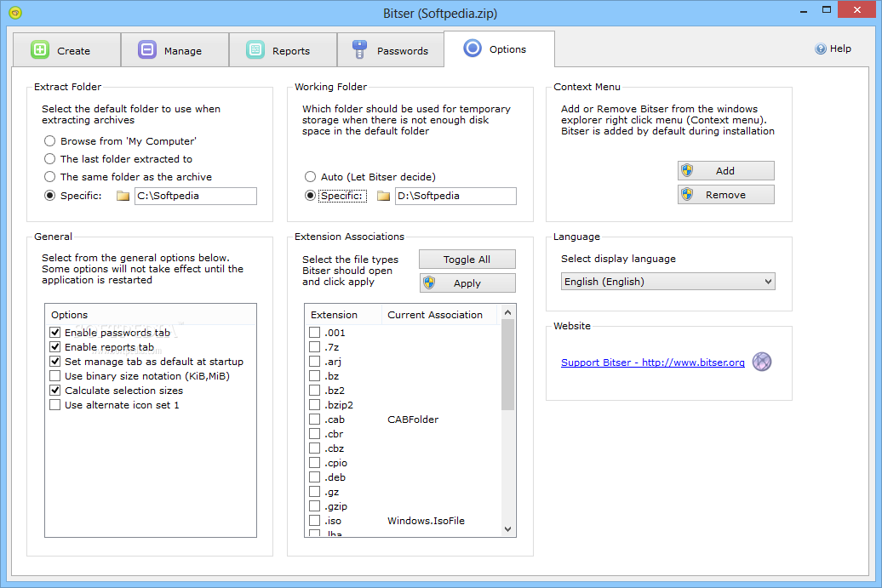Select The last folder extracted to

tap(50, 159)
